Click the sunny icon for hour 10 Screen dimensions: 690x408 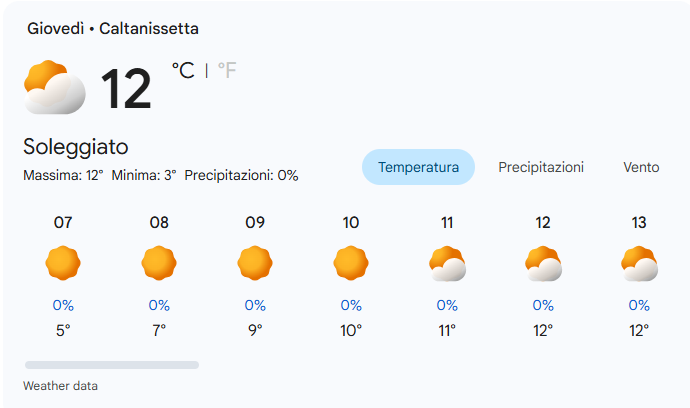351,263
